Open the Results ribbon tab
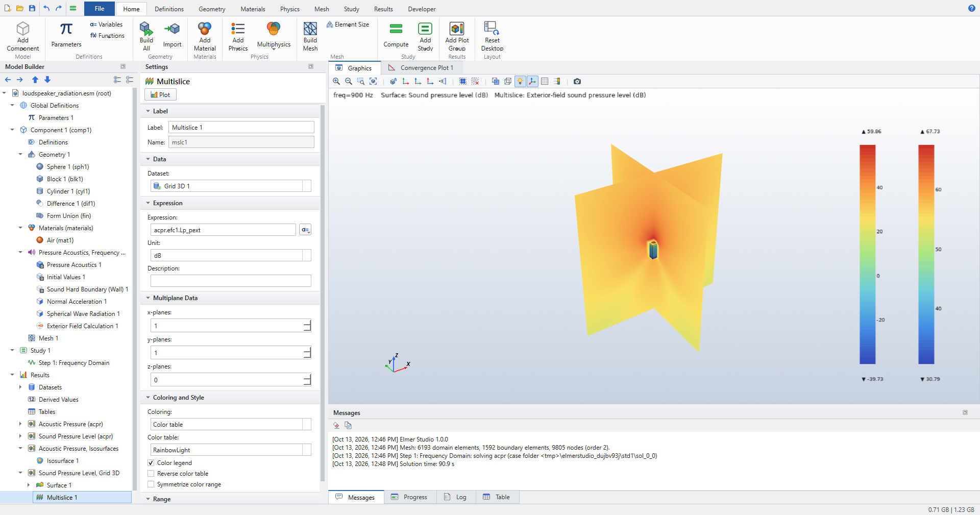The height and width of the screenshot is (515, 980). click(383, 9)
